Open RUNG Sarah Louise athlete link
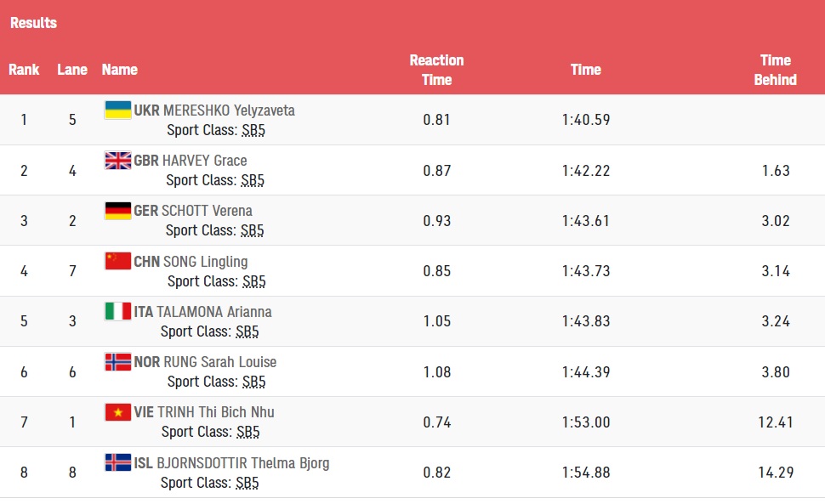The image size is (825, 504). coord(220,362)
